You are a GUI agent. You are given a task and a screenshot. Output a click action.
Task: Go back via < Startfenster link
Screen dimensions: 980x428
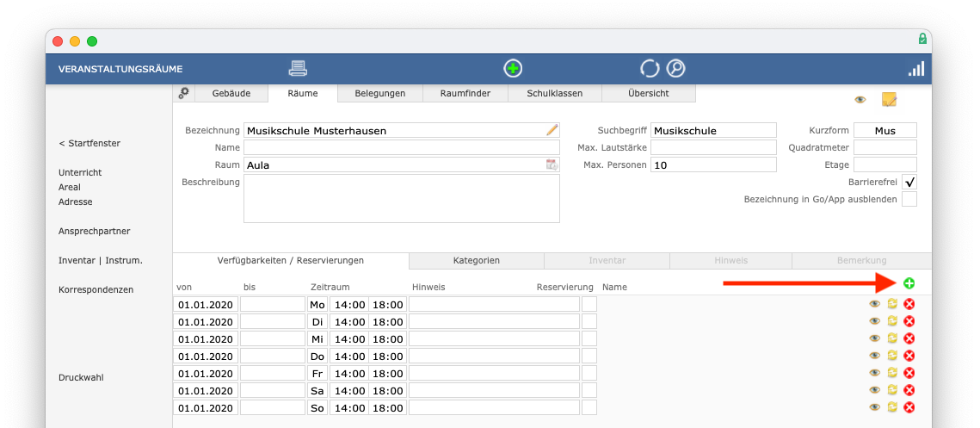89,143
